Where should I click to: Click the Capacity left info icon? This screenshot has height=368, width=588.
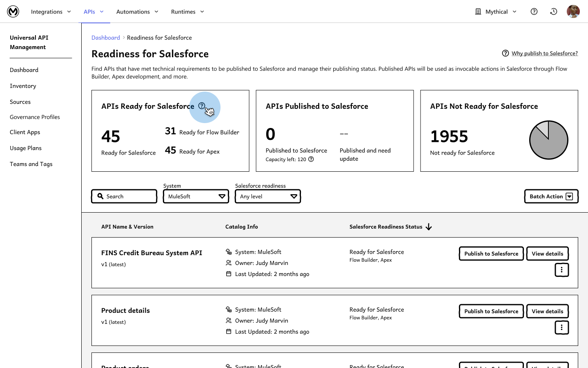(311, 159)
